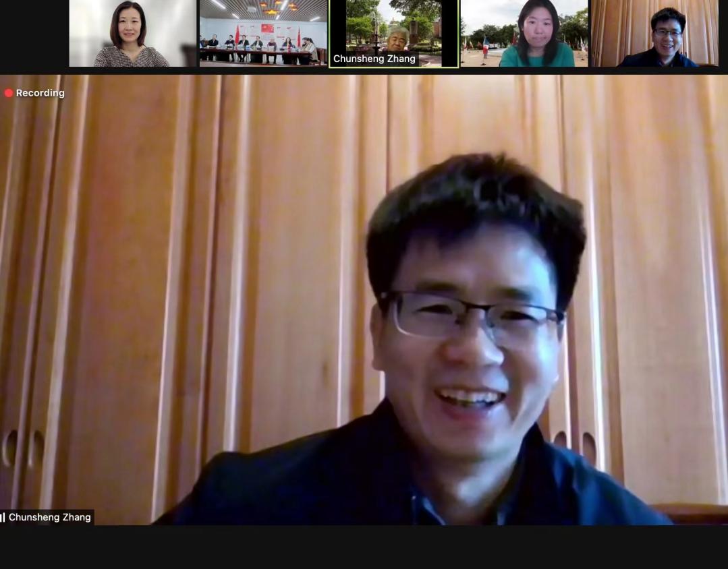Click signal bars icon beside bottom-left name
Image resolution: width=728 pixels, height=569 pixels.
pos(3,517)
